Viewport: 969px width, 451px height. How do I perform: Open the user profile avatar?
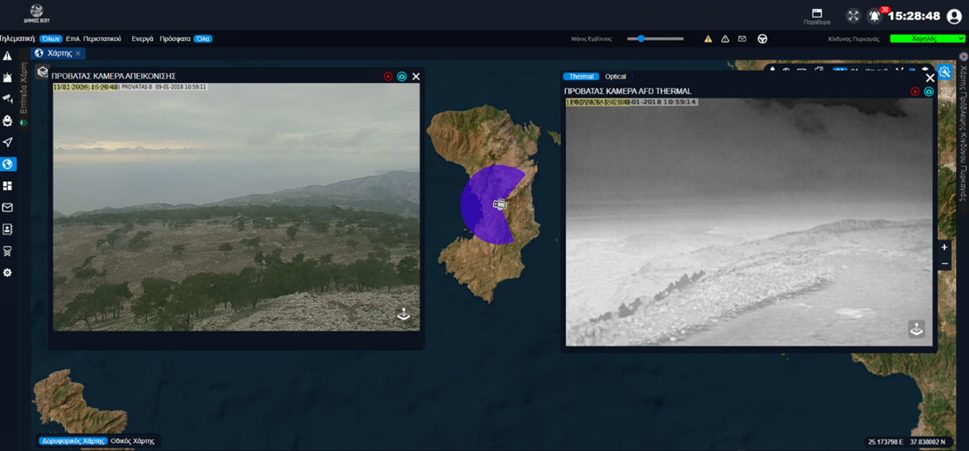[953, 16]
